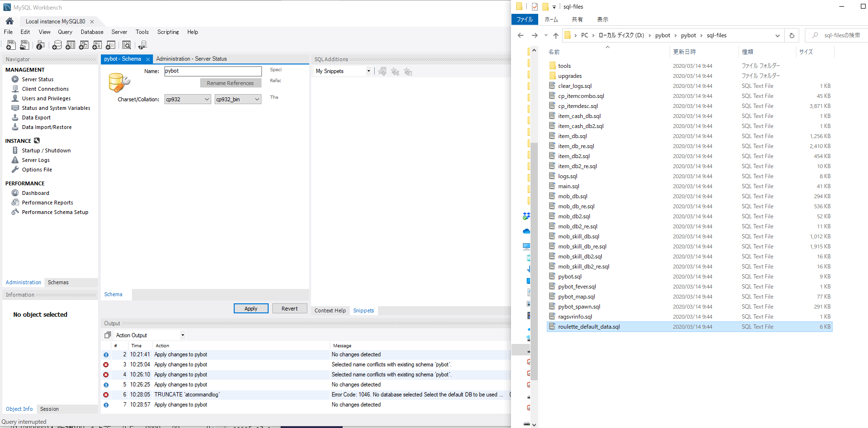This screenshot has height=428, width=868.
Task: Open the object inspector toolbar icon
Action: (41, 45)
